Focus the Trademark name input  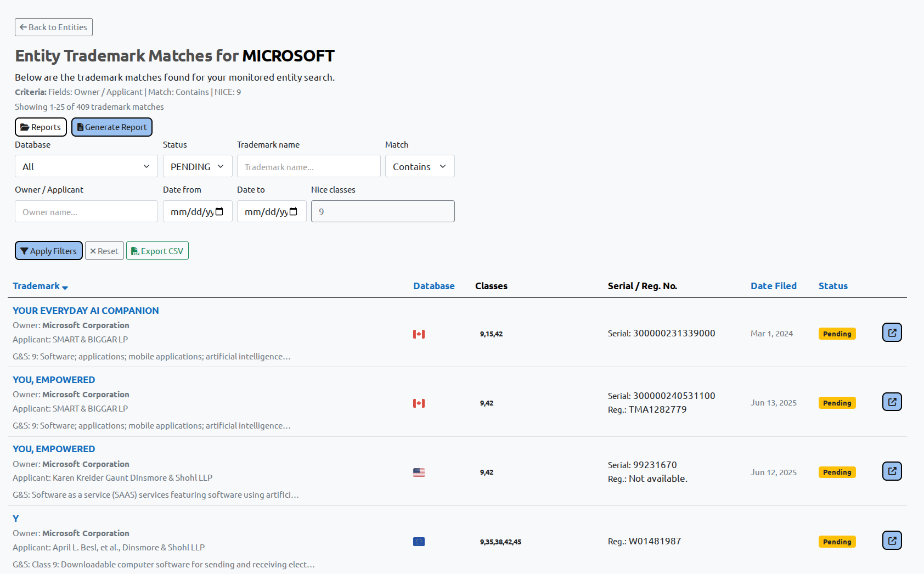pyautogui.click(x=309, y=166)
